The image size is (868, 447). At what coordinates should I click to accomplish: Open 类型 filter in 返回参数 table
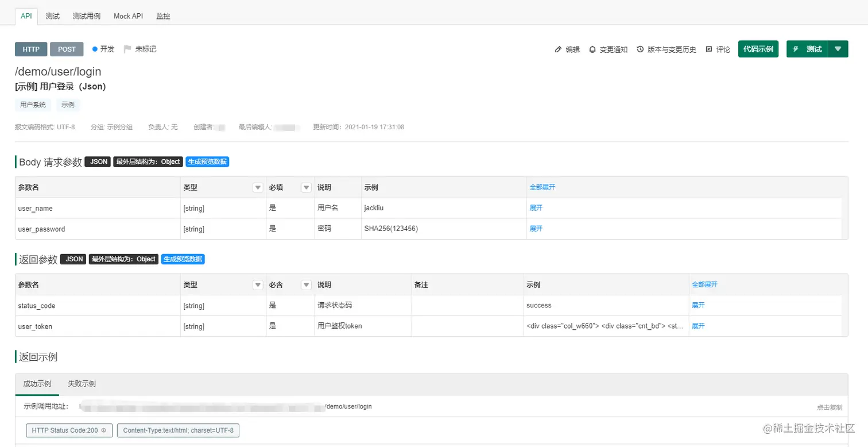[x=258, y=285]
